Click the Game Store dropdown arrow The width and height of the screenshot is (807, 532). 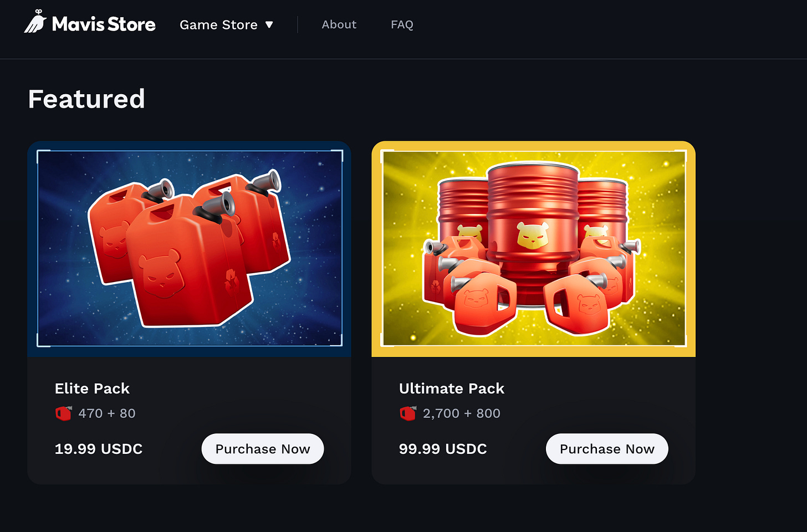pos(269,25)
